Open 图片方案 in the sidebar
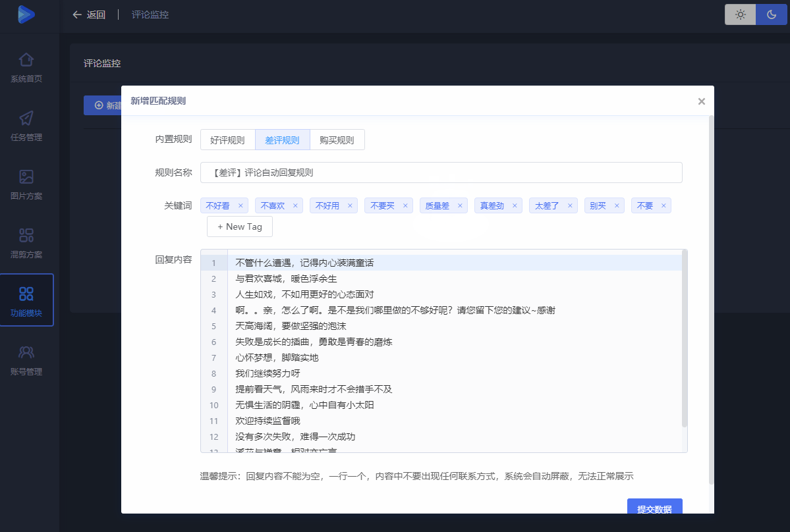The image size is (790, 532). [26, 185]
